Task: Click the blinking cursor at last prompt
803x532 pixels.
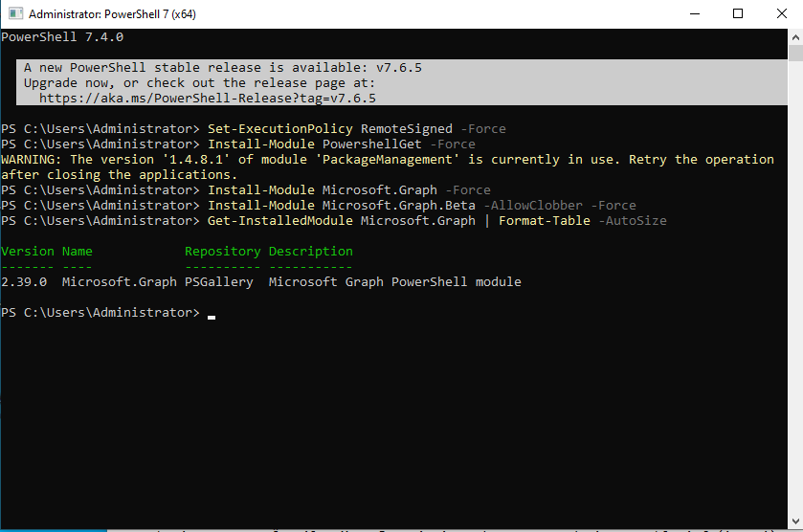Action: 212,317
